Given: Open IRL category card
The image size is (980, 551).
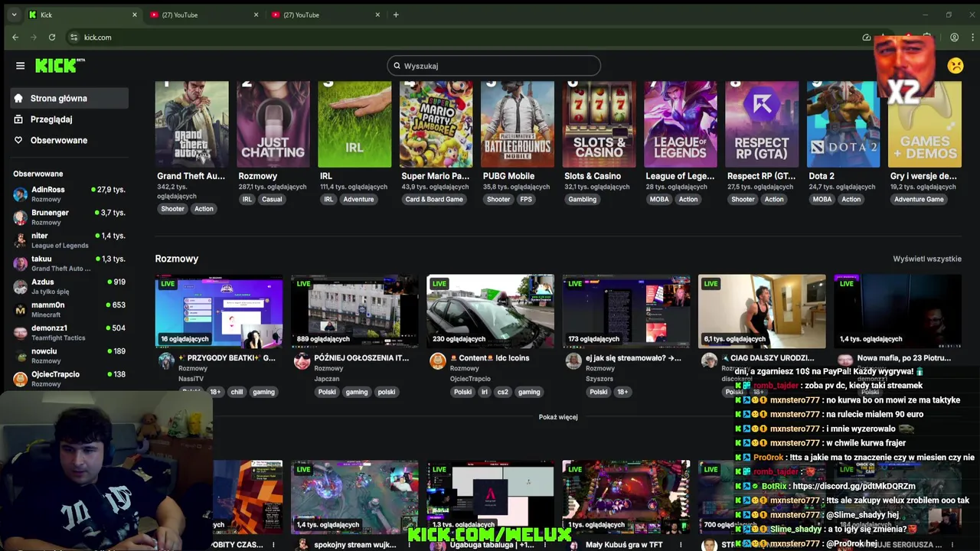Looking at the screenshot, I should point(354,124).
